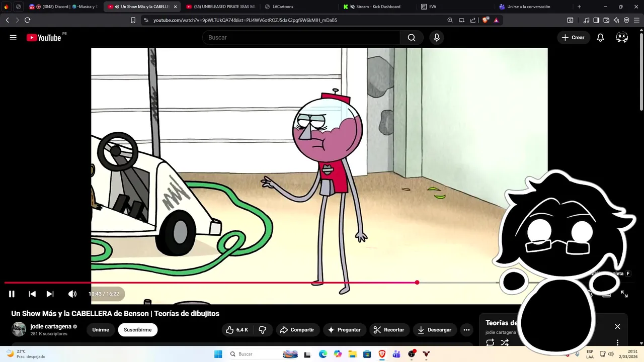Open playlist panel vertical dots menu
This screenshot has width=644, height=362.
tap(617, 342)
